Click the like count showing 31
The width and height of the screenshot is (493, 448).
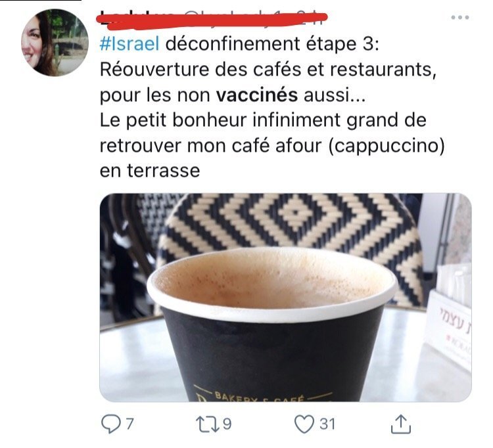point(327,424)
